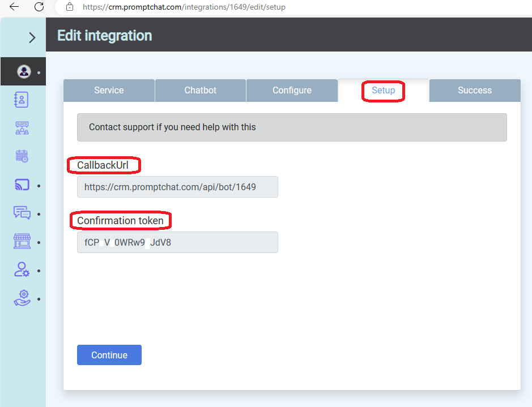Open the Configure tab
Image resolution: width=532 pixels, height=407 pixels.
click(x=292, y=91)
